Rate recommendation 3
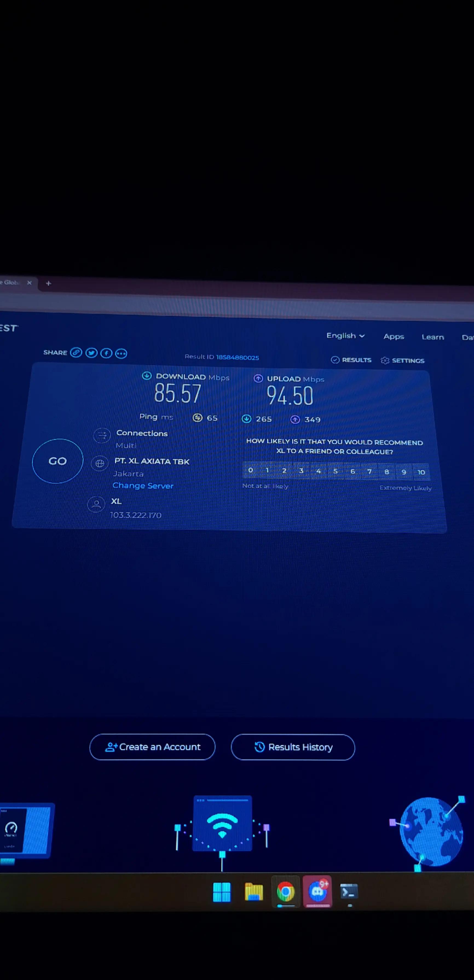Screen dimensions: 474x980 click(x=301, y=471)
